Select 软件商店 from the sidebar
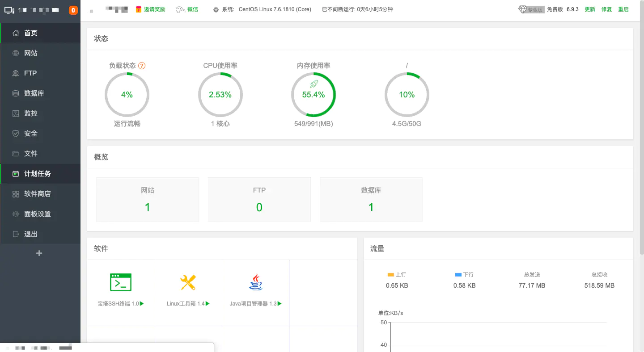Image resolution: width=644 pixels, height=352 pixels. click(x=38, y=194)
